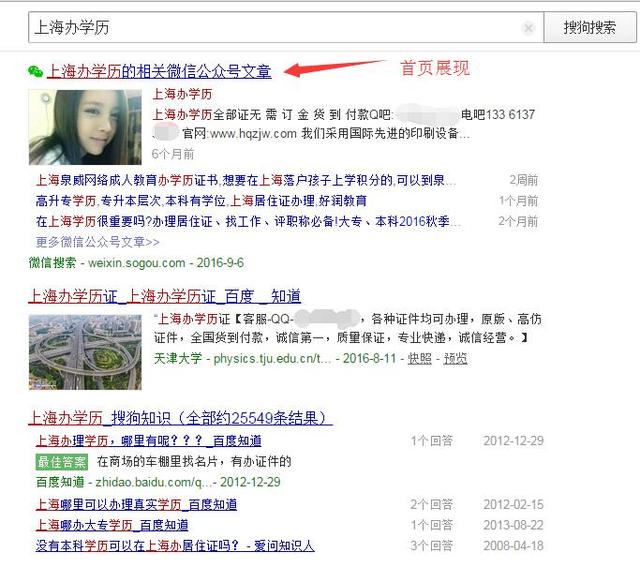Click the green 最佳答案 badge
Image resolution: width=640 pixels, height=567 pixels.
coord(62,462)
